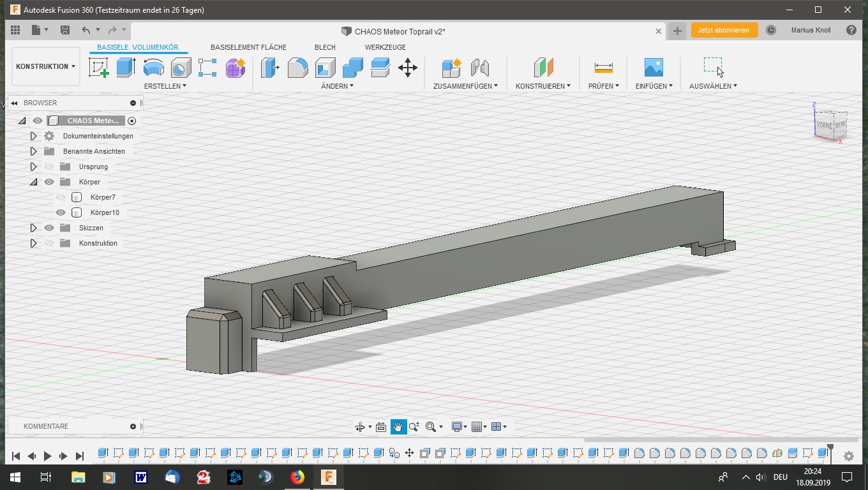The height and width of the screenshot is (490, 868).
Task: Activate the Pan hand tool
Action: coord(398,427)
